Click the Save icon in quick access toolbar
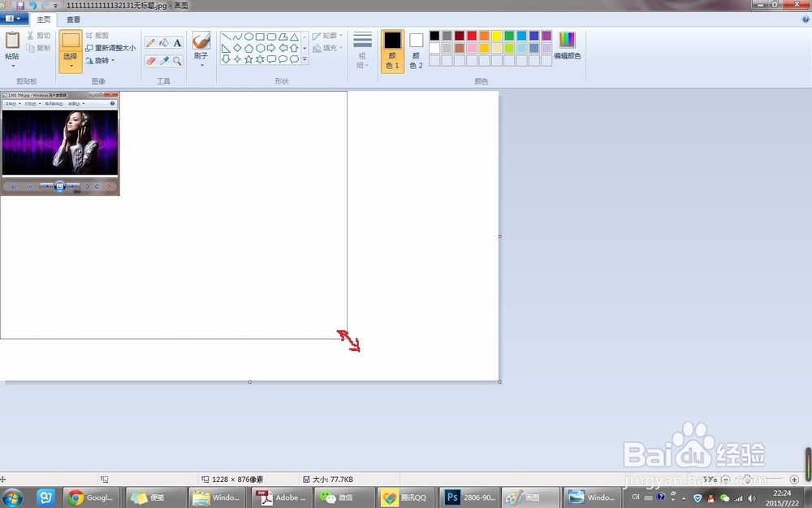The width and height of the screenshot is (812, 508). pyautogui.click(x=20, y=5)
